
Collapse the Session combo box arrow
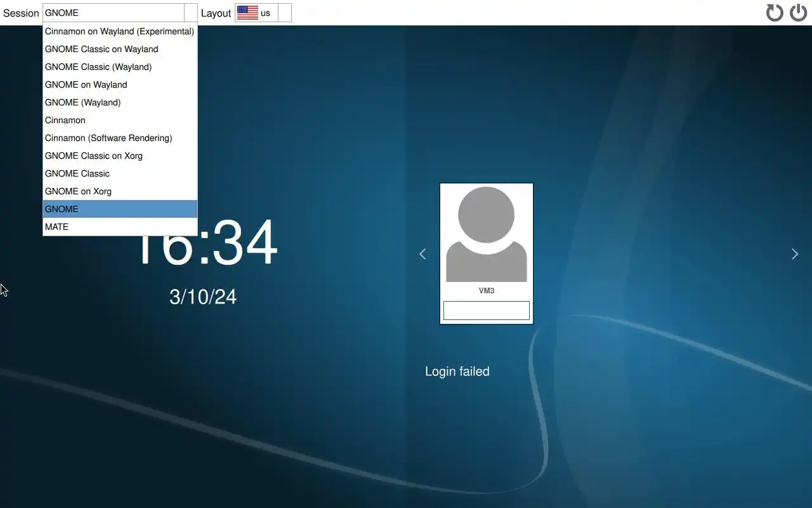click(191, 13)
